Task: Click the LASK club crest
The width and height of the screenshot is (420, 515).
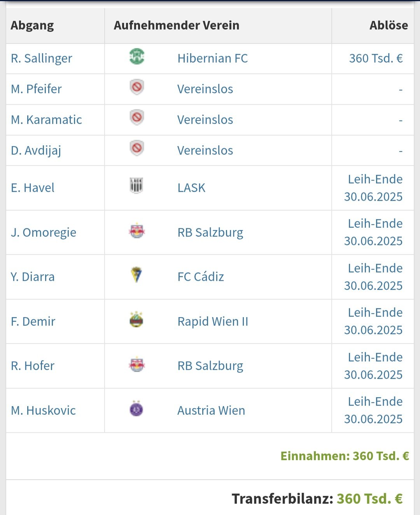Action: pos(136,186)
